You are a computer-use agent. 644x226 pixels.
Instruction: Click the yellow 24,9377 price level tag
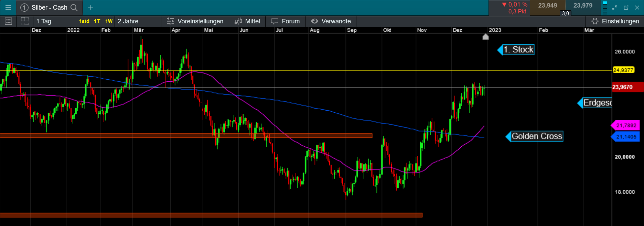click(x=623, y=70)
